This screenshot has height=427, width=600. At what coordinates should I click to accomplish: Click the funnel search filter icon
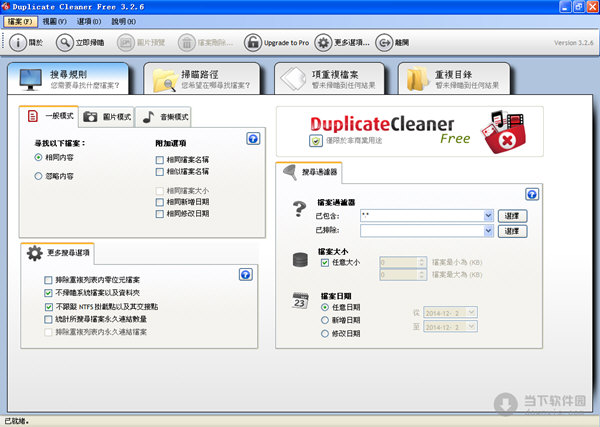click(290, 172)
